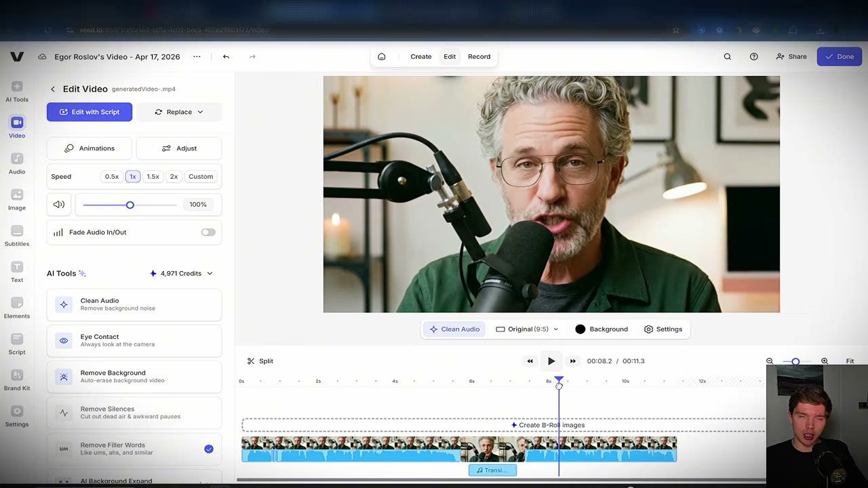Open Replace dropdown

(179, 112)
